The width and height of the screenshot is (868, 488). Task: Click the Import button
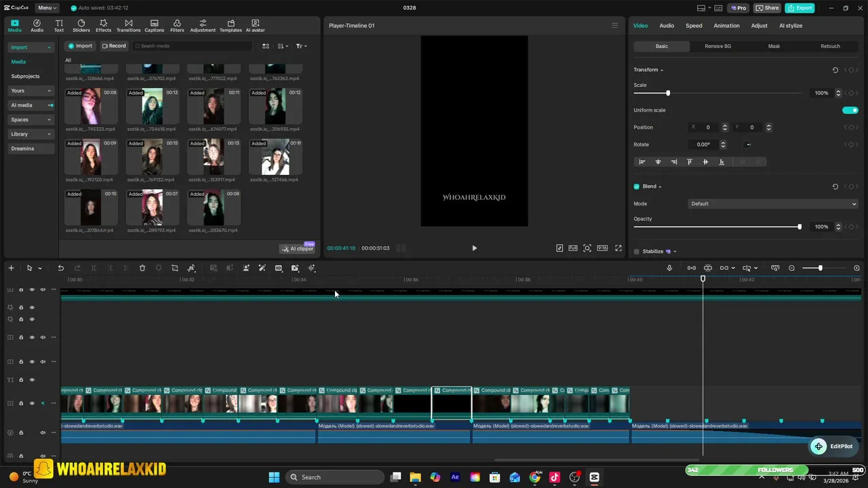click(79, 46)
